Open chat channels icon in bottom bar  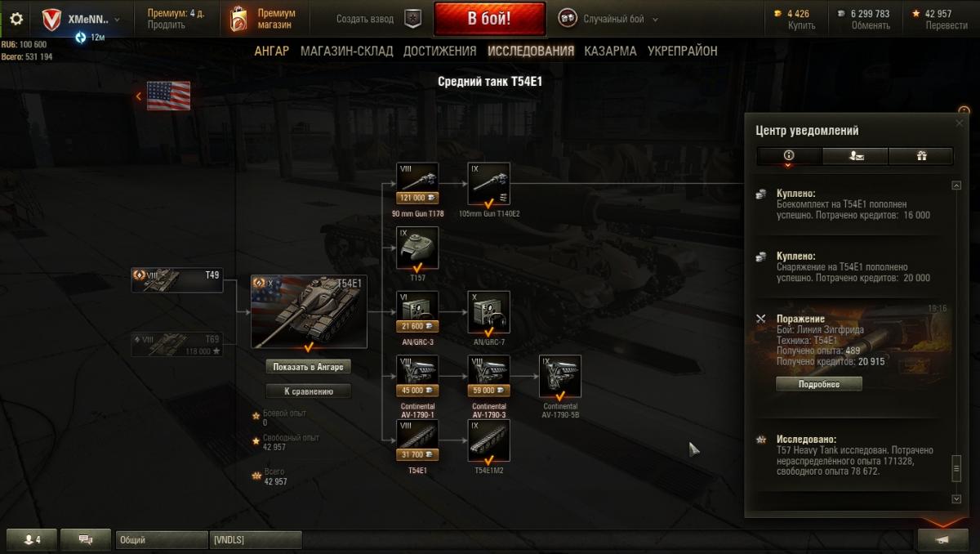coord(85,539)
